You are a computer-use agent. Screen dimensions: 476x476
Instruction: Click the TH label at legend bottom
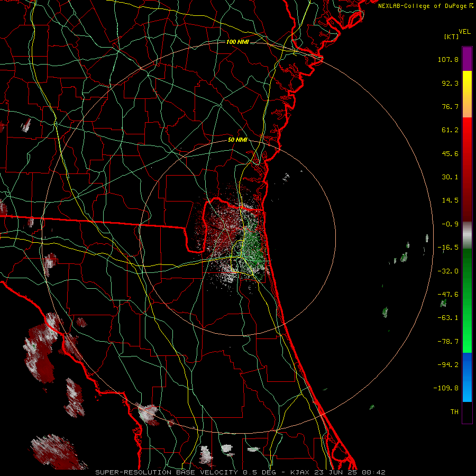pyautogui.click(x=454, y=412)
